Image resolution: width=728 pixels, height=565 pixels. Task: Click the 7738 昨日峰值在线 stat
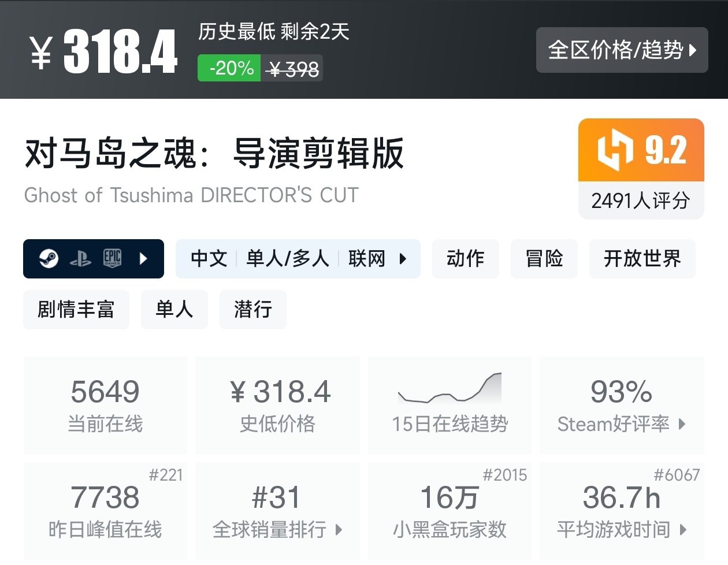105,511
